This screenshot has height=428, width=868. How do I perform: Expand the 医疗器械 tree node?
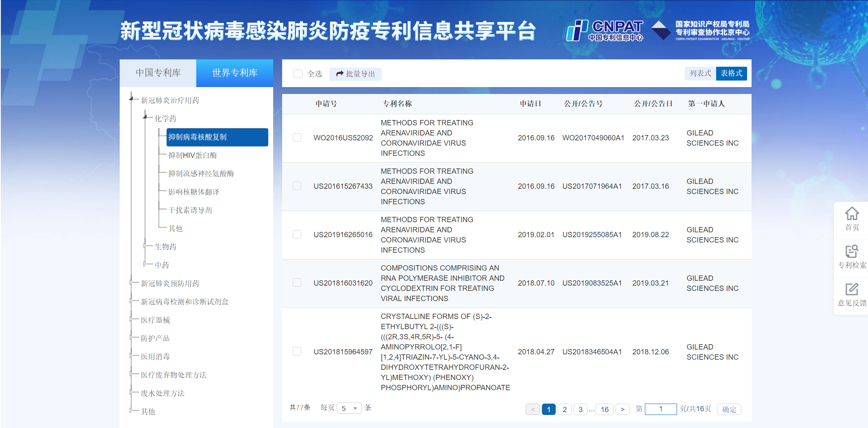131,319
